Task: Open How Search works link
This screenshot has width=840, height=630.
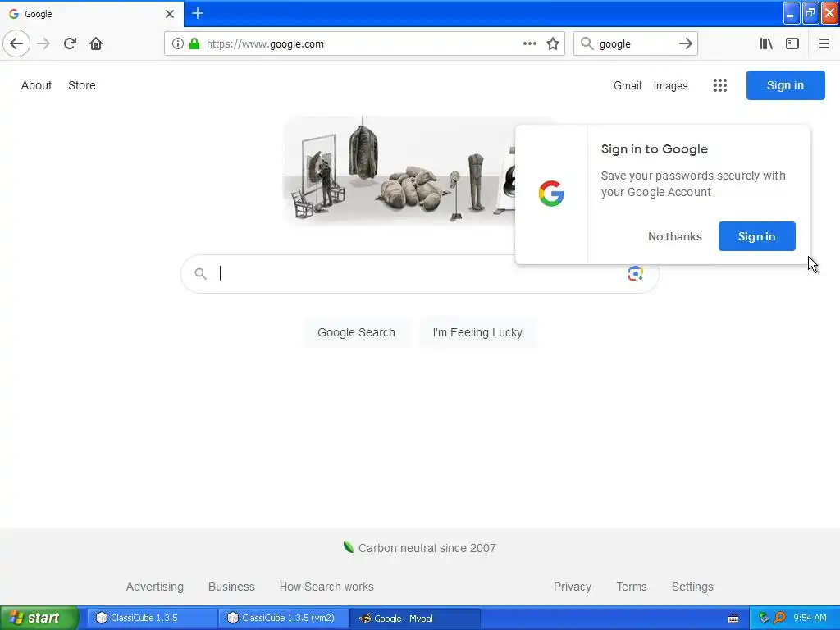Action: [326, 587]
